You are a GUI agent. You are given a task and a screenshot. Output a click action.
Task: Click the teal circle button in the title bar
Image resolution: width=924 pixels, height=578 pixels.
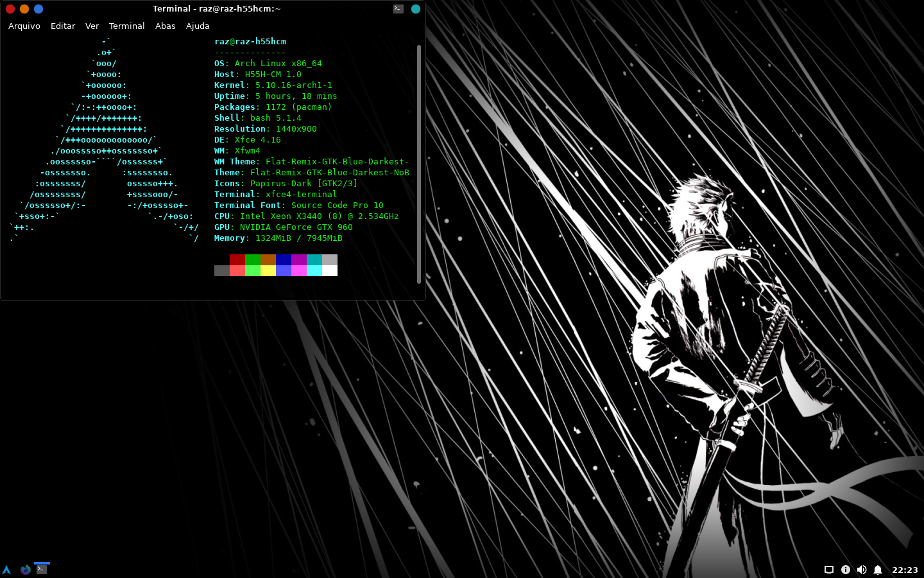click(x=415, y=9)
